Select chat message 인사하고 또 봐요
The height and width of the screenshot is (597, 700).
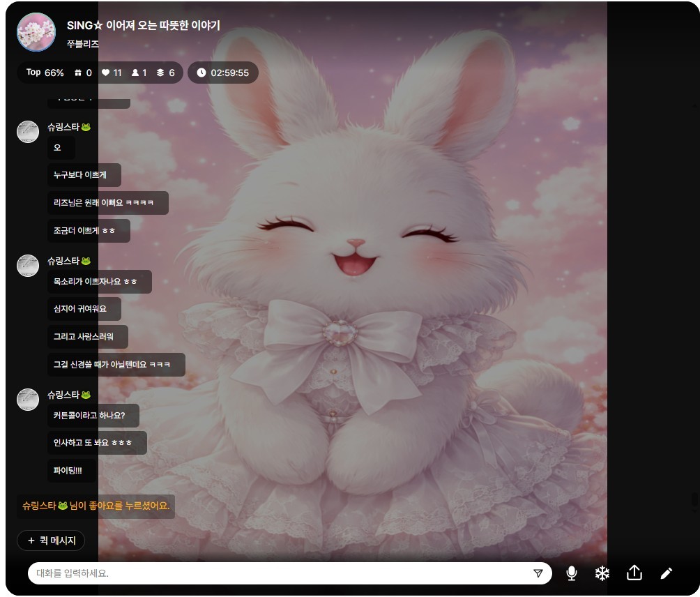coord(97,443)
